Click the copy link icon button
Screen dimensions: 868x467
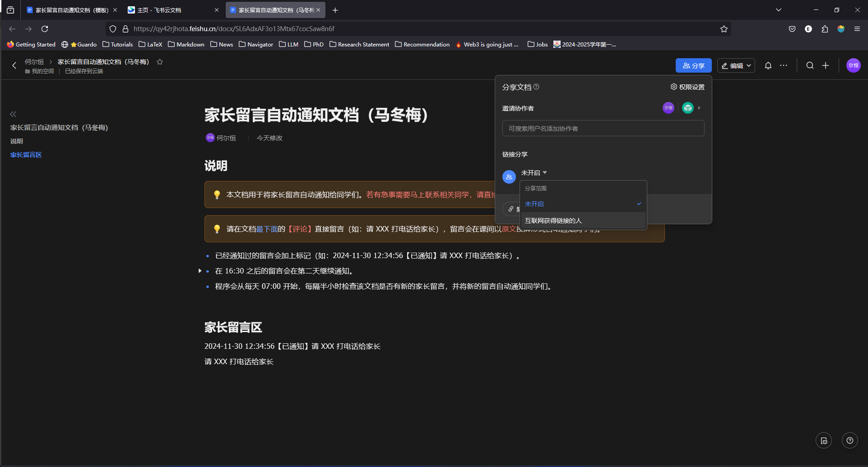coord(511,209)
